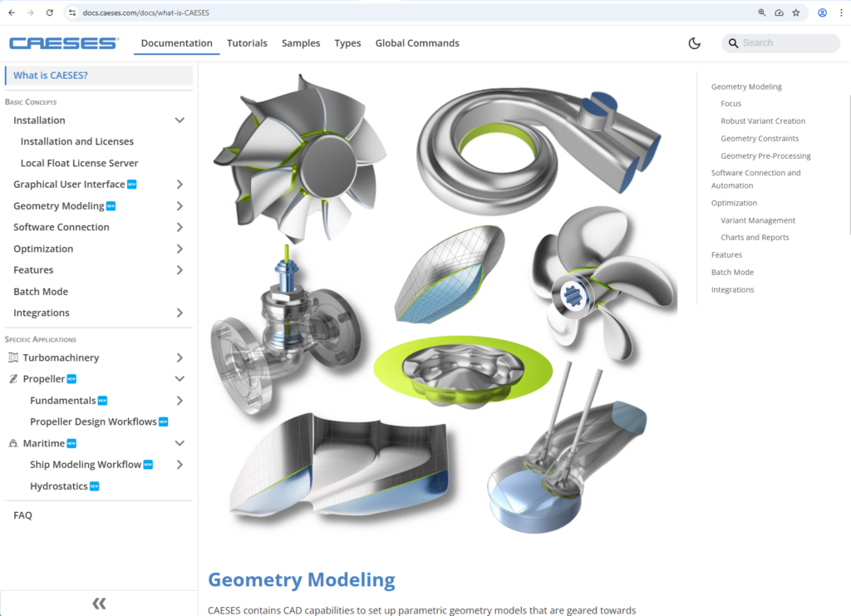This screenshot has width=851, height=616.
Task: Expand Integrations sidebar chevron
Action: [x=180, y=313]
